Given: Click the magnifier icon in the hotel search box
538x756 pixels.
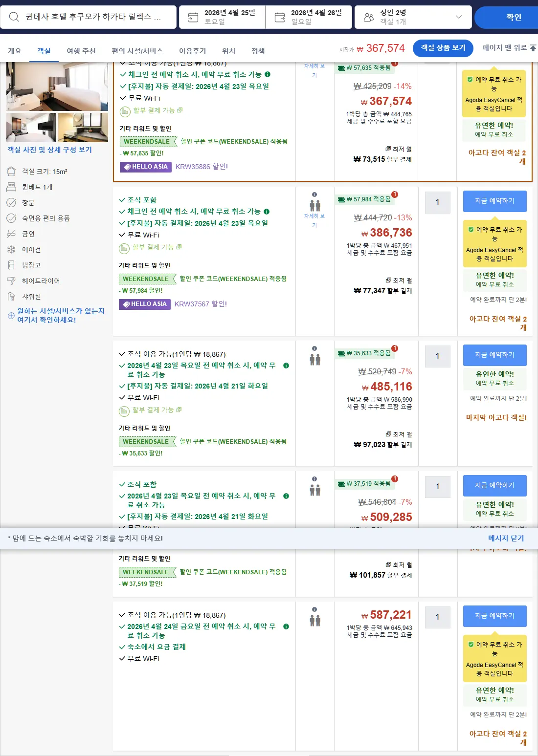Looking at the screenshot, I should point(14,17).
